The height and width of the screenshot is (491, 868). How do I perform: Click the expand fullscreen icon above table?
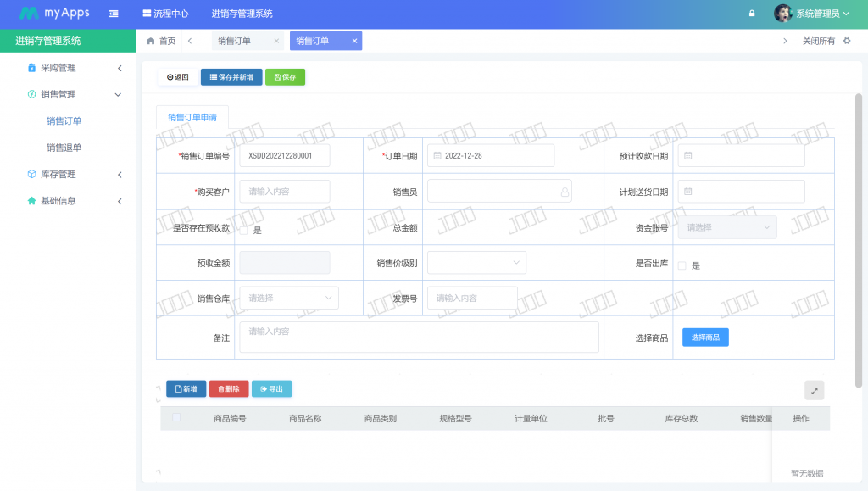pyautogui.click(x=814, y=390)
